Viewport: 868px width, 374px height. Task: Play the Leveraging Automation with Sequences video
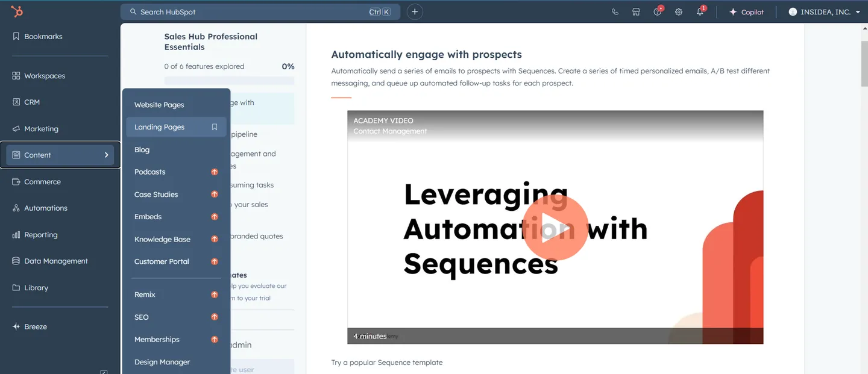tap(555, 228)
